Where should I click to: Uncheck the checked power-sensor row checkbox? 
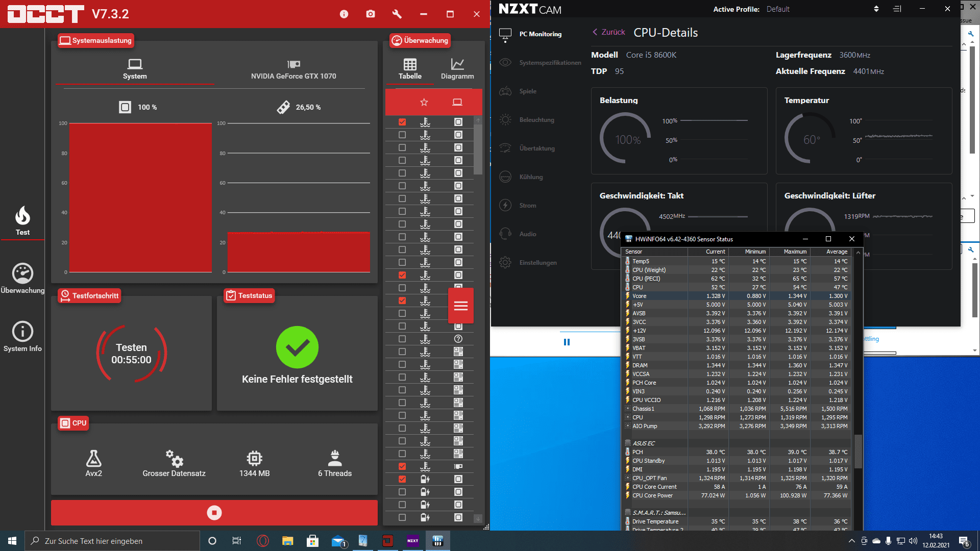402,479
